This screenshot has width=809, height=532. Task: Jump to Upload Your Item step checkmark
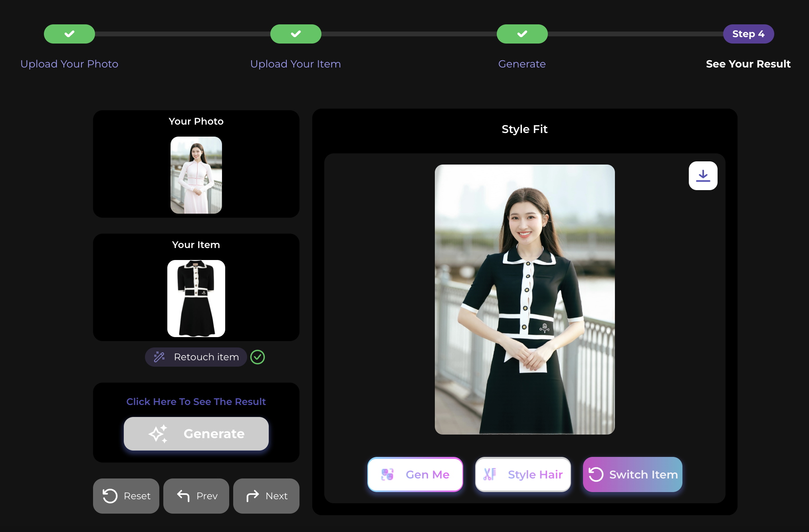(296, 34)
